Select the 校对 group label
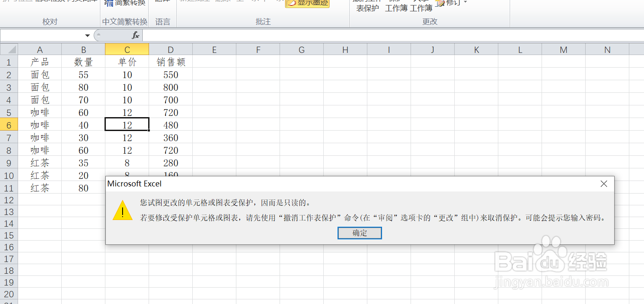644x304 pixels. pyautogui.click(x=50, y=21)
